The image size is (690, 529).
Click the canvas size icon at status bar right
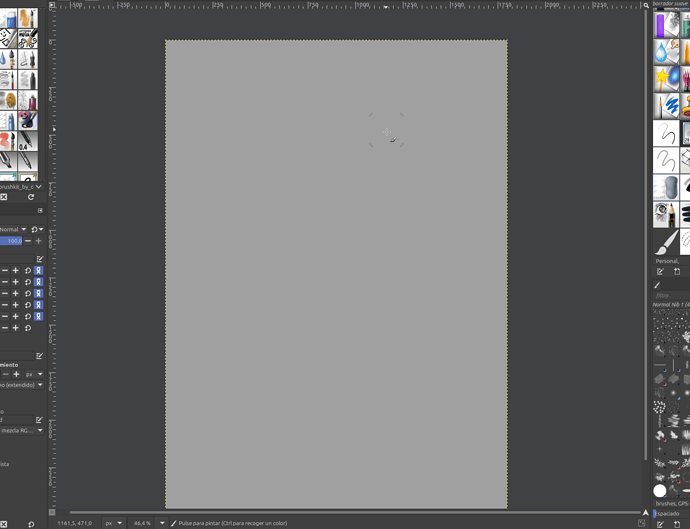pos(642,523)
